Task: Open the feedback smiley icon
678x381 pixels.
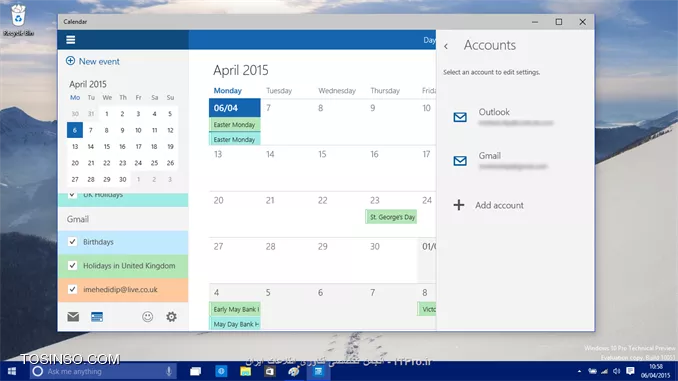Action: [147, 317]
